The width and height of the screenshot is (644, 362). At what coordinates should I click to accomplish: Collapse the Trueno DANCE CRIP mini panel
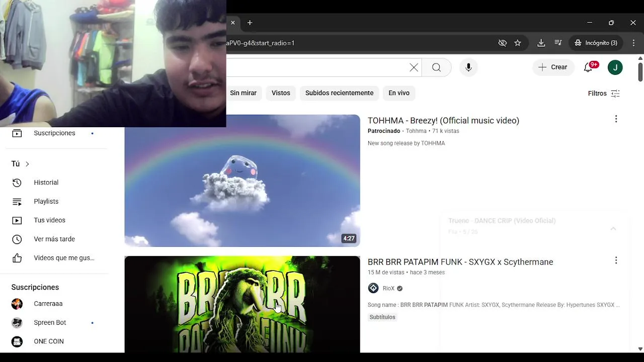click(x=613, y=229)
